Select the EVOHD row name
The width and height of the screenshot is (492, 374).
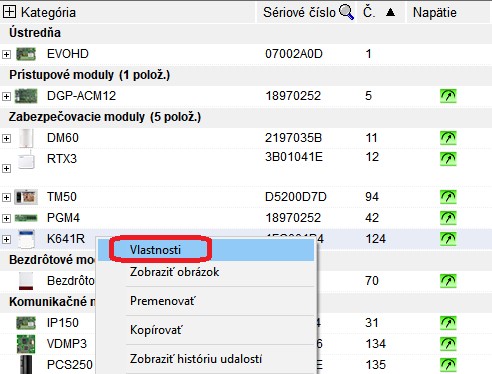[x=68, y=54]
